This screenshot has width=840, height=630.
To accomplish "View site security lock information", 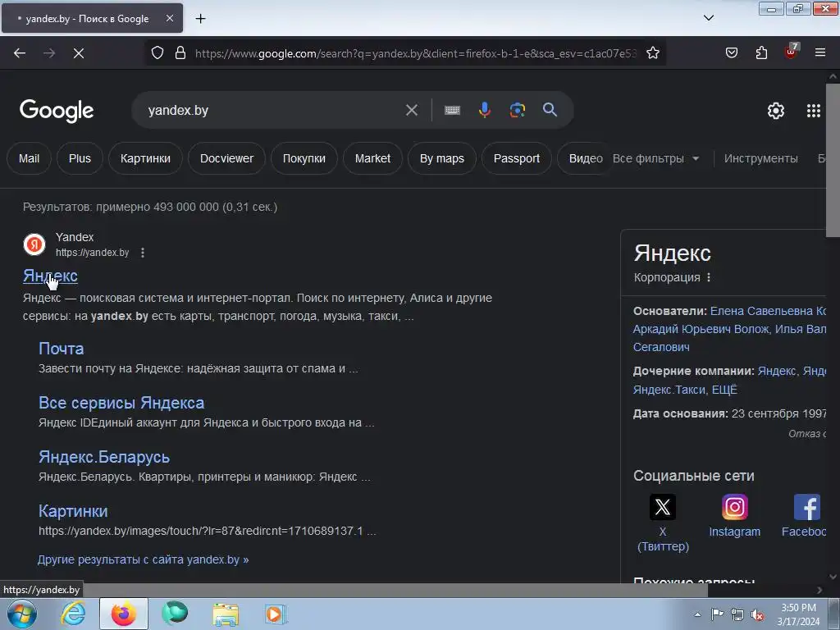I will pyautogui.click(x=180, y=53).
